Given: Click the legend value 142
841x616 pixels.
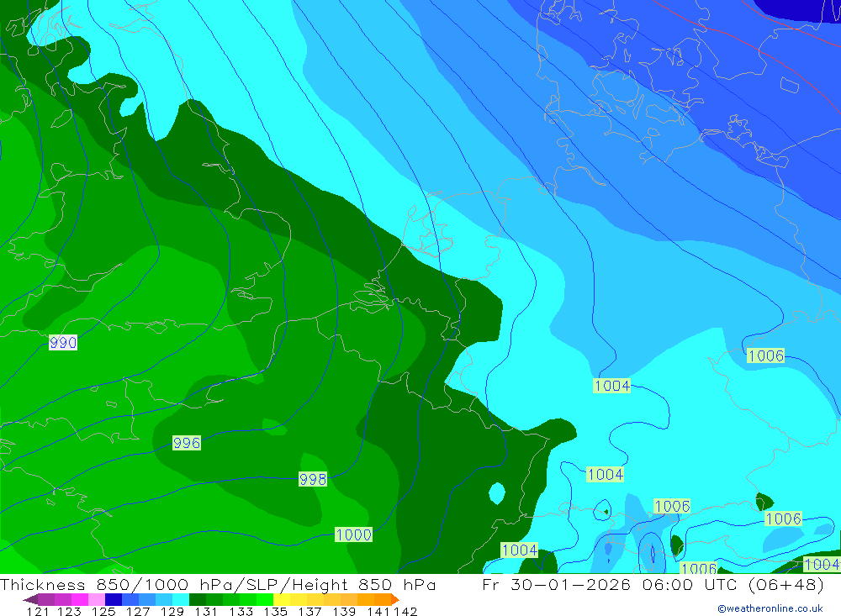Looking at the screenshot, I should point(405,612).
